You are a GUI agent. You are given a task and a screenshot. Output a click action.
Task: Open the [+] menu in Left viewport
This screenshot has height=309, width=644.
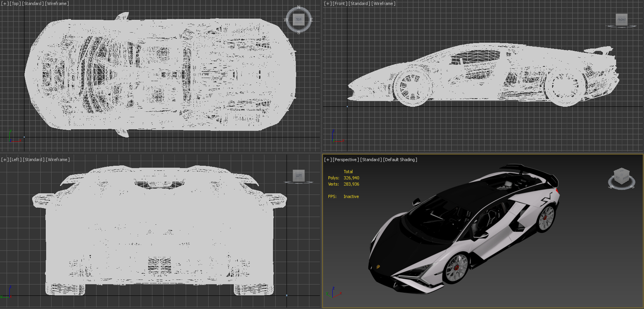point(5,160)
